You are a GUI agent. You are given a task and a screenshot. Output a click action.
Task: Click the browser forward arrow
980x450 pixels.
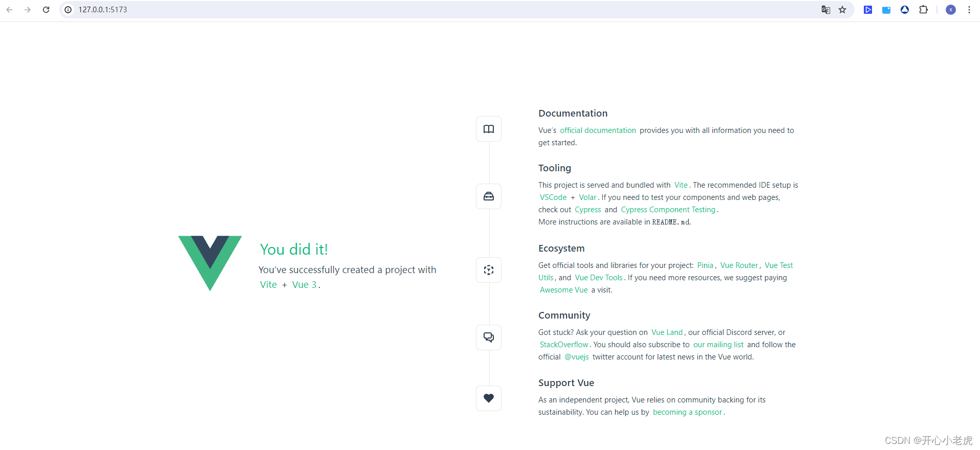click(x=28, y=10)
